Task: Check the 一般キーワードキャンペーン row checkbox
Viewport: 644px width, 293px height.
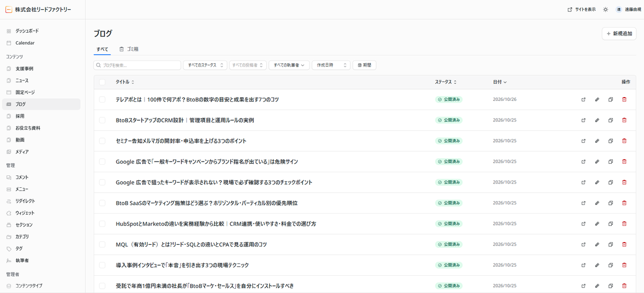Action: [x=103, y=162]
